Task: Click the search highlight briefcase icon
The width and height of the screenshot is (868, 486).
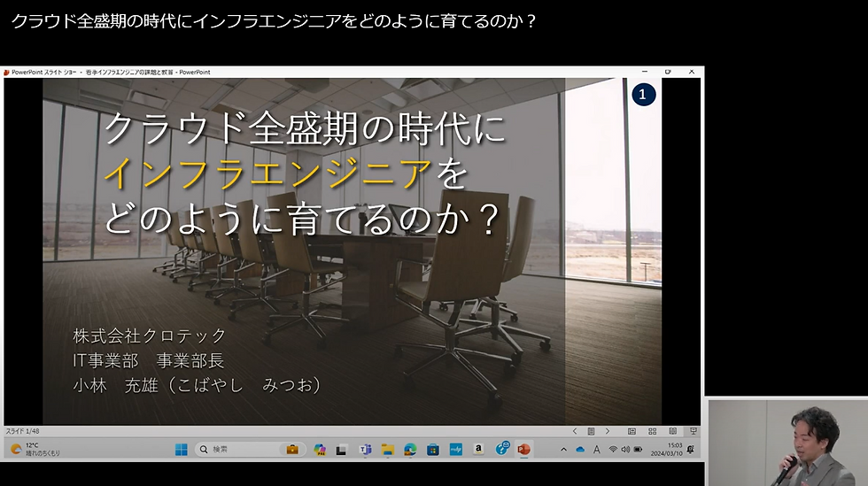Action: (x=291, y=450)
